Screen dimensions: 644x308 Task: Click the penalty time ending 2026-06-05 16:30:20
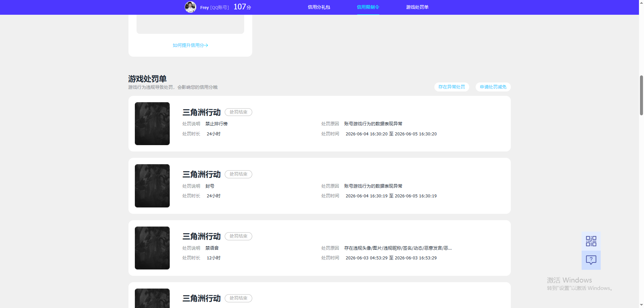[391, 134]
